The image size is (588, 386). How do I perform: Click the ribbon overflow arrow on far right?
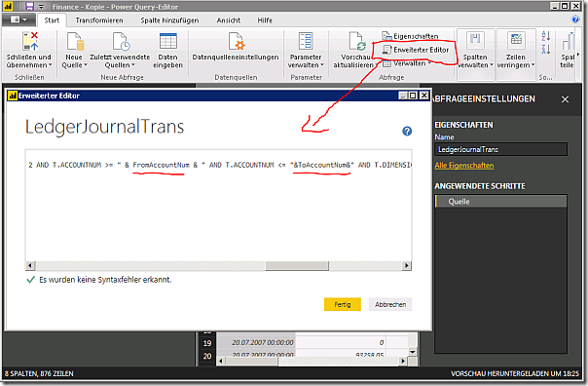(578, 55)
